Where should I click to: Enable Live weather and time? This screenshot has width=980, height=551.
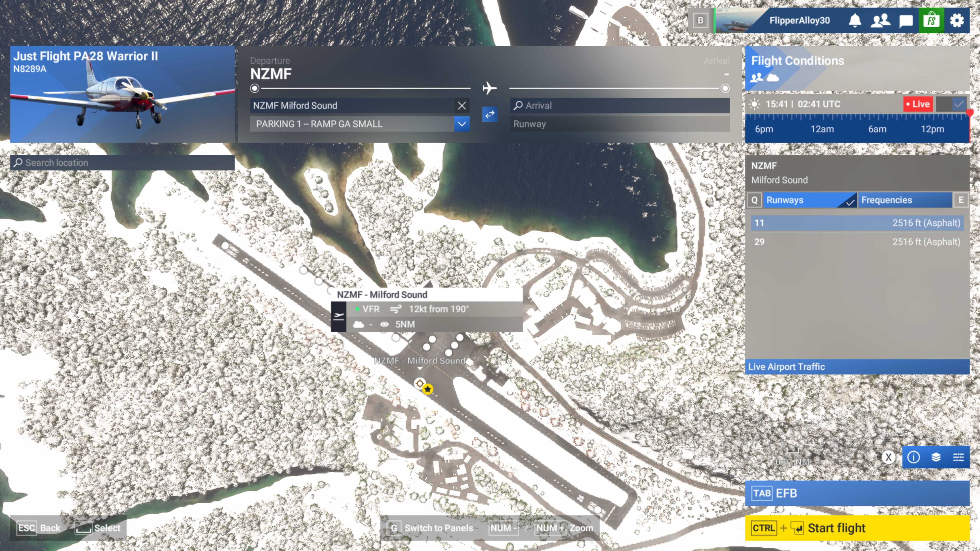[x=918, y=104]
